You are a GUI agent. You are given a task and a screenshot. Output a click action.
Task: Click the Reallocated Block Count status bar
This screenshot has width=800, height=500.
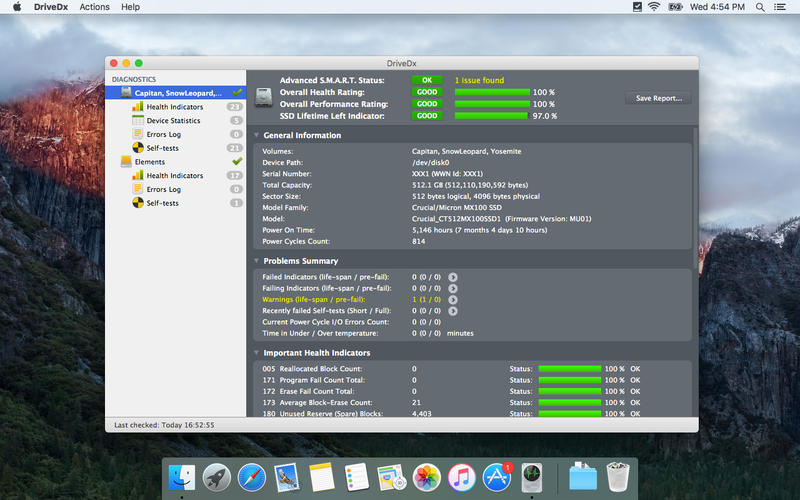[x=570, y=369]
